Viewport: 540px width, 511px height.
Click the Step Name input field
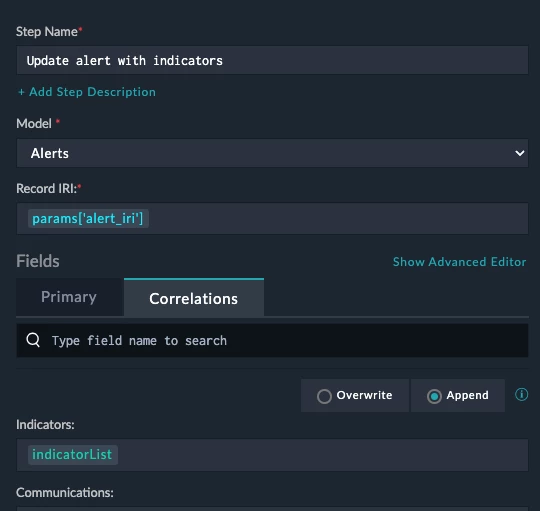click(x=272, y=60)
